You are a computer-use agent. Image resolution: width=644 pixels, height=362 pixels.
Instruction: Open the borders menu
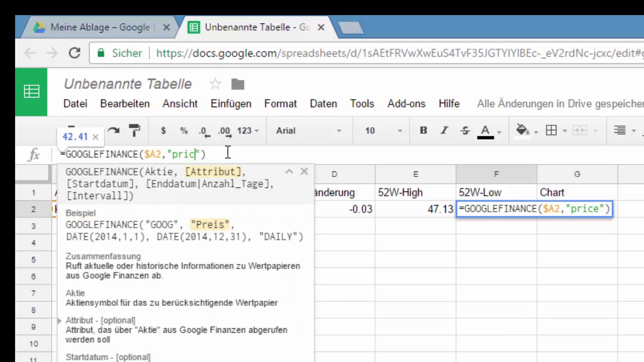point(555,131)
